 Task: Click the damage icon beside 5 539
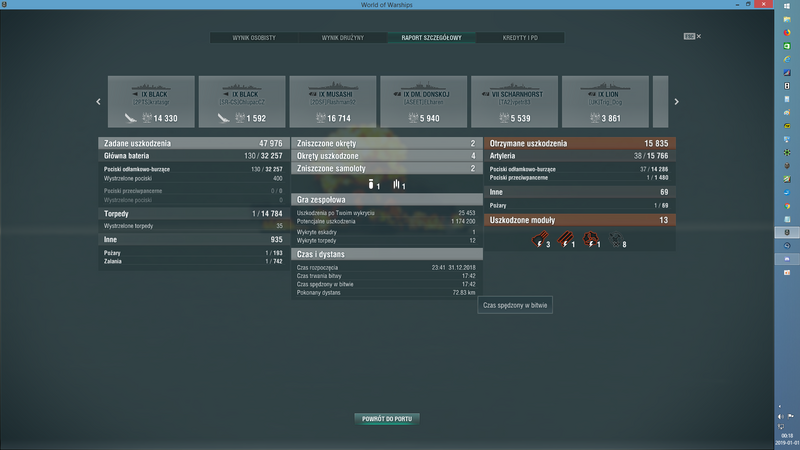(x=504, y=118)
